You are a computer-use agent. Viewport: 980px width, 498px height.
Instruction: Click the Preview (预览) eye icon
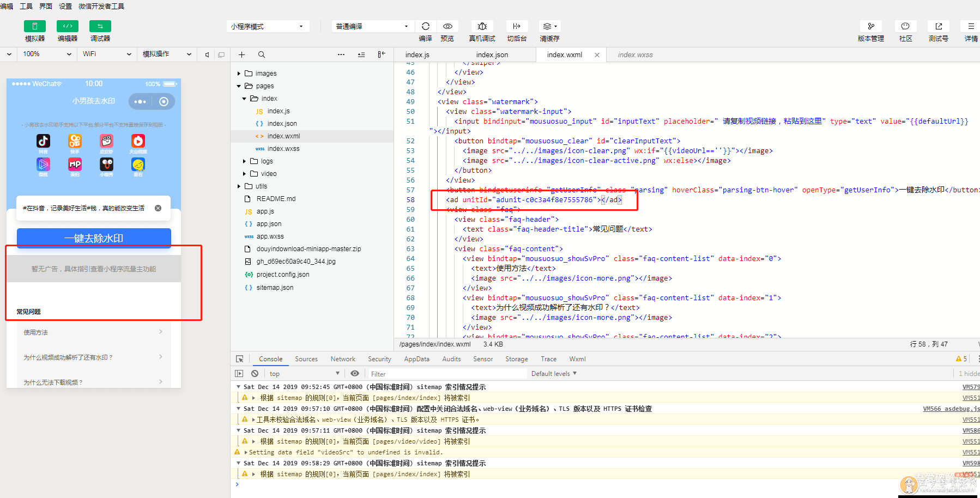pyautogui.click(x=447, y=26)
